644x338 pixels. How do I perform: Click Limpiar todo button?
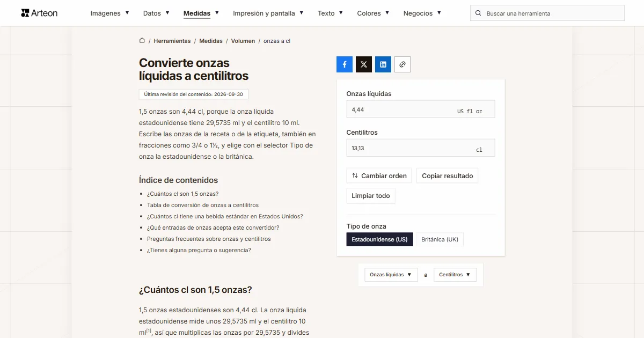coord(371,196)
